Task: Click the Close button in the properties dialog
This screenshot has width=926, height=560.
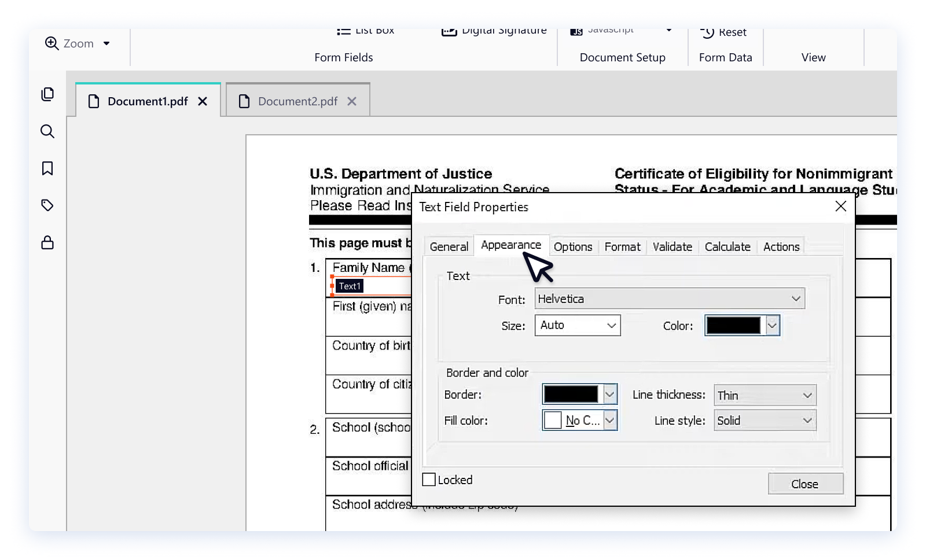Action: [806, 484]
